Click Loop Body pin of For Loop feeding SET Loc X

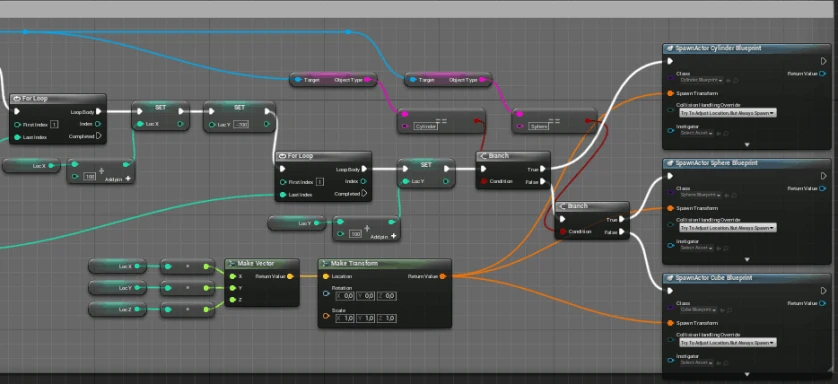[x=99, y=112]
